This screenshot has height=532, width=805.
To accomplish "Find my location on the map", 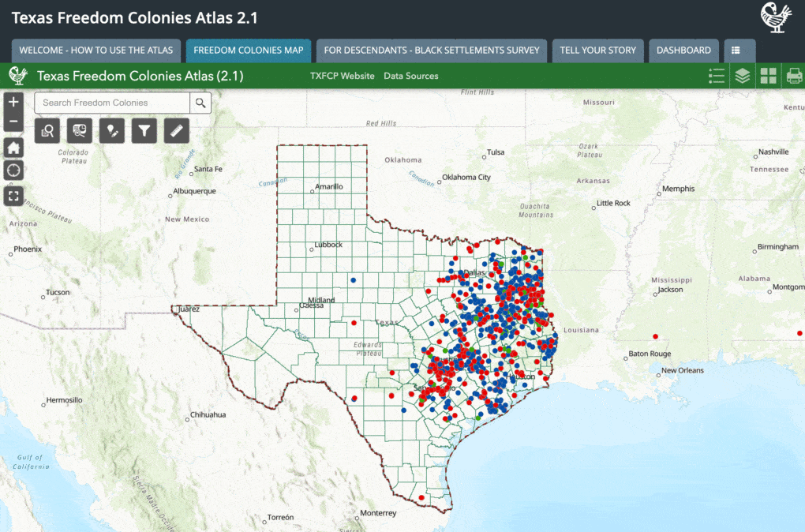I will [x=13, y=170].
